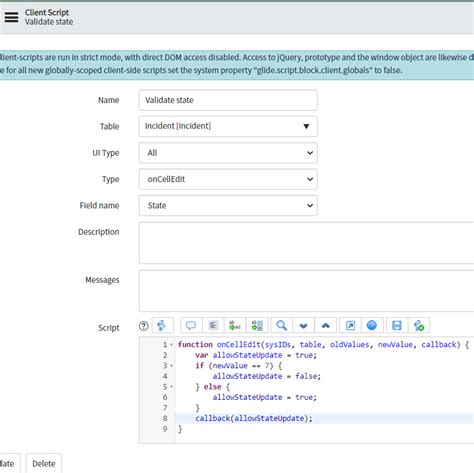Click the format code icon

pos(213,325)
